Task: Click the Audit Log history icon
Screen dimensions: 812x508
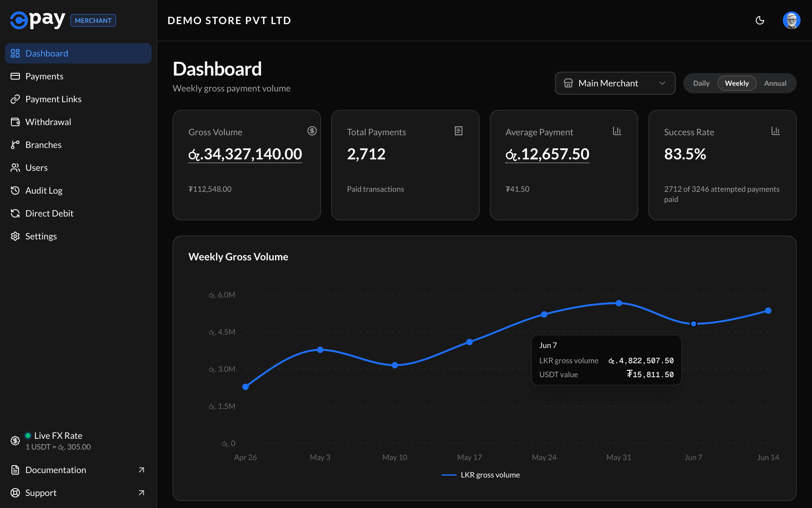Action: pos(15,190)
